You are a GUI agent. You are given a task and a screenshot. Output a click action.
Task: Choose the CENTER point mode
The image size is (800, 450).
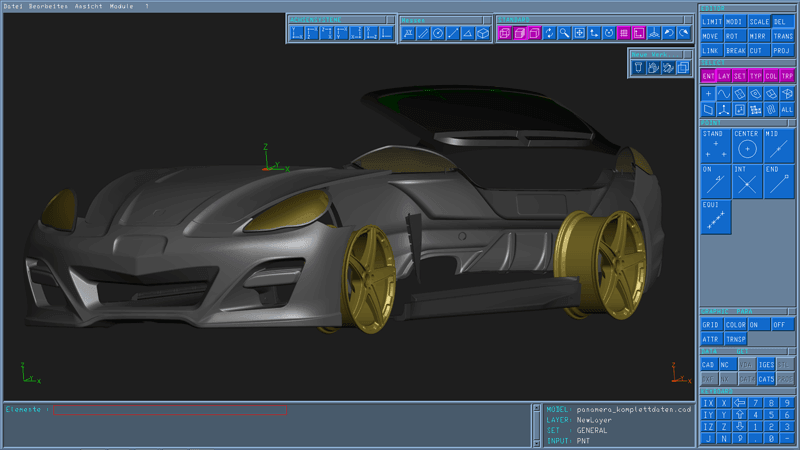pos(747,146)
